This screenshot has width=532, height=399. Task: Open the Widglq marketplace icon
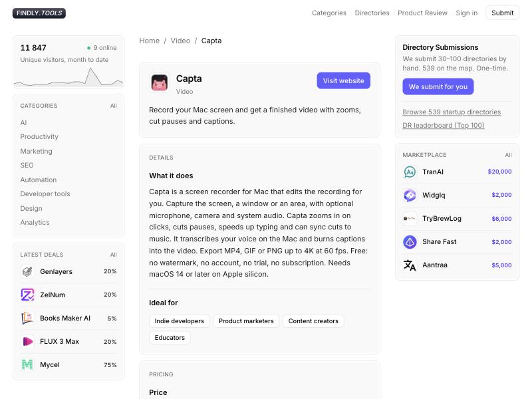coord(410,195)
